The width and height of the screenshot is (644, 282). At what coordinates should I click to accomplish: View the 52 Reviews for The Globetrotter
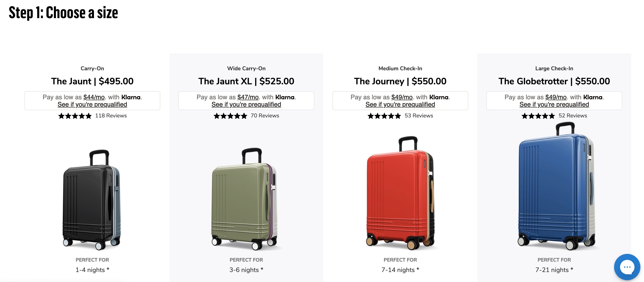tap(573, 116)
